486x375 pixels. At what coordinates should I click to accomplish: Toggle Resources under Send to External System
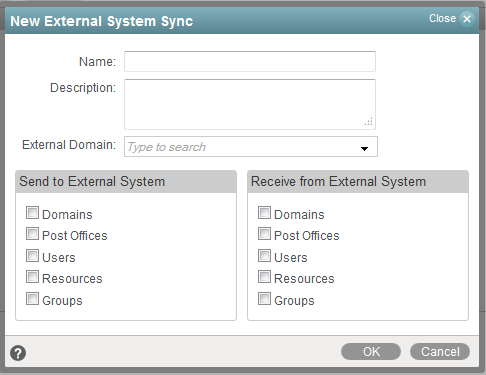tap(32, 277)
